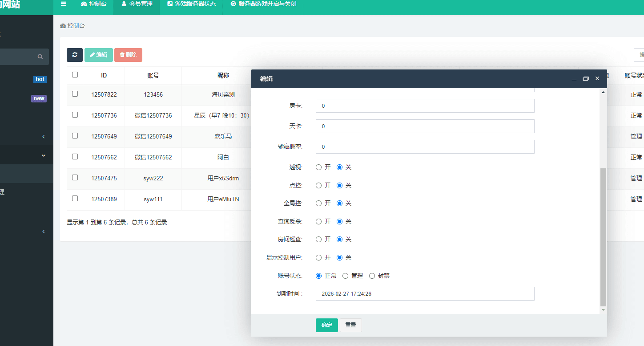Screen dimensions: 644x346
Task: Close the 编辑 dialog with X
Action: point(597,78)
